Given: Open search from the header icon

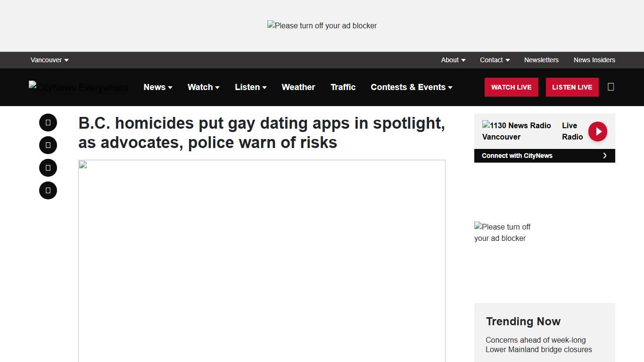Looking at the screenshot, I should pos(611,87).
